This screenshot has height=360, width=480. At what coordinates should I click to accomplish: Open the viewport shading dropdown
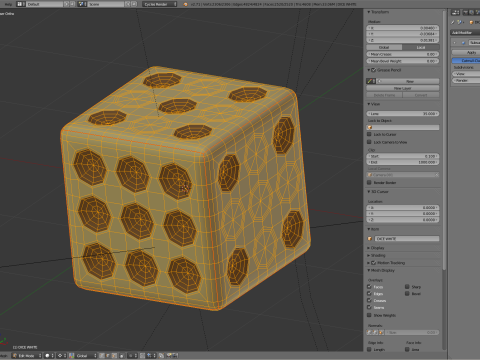click(x=49, y=356)
